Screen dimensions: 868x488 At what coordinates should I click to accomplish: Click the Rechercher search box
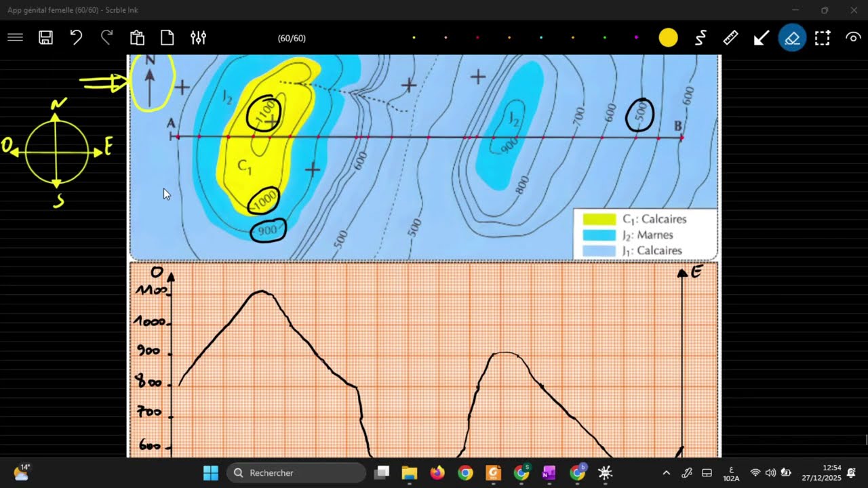[x=296, y=472]
